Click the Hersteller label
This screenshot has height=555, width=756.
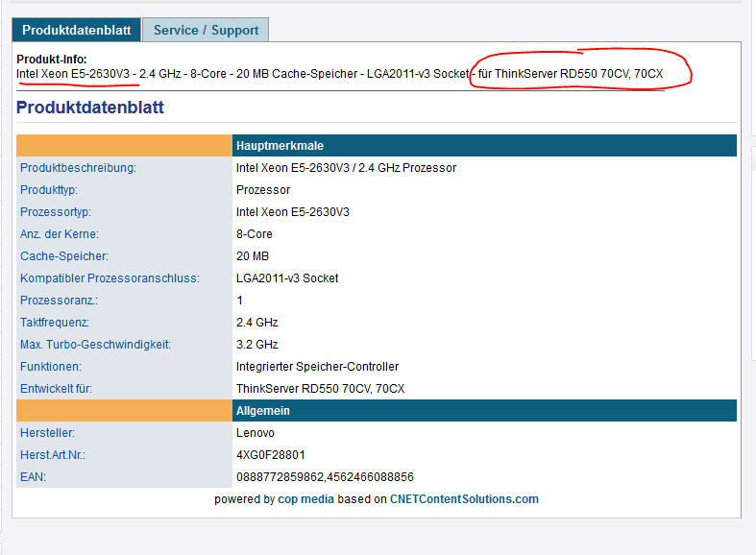[47, 433]
